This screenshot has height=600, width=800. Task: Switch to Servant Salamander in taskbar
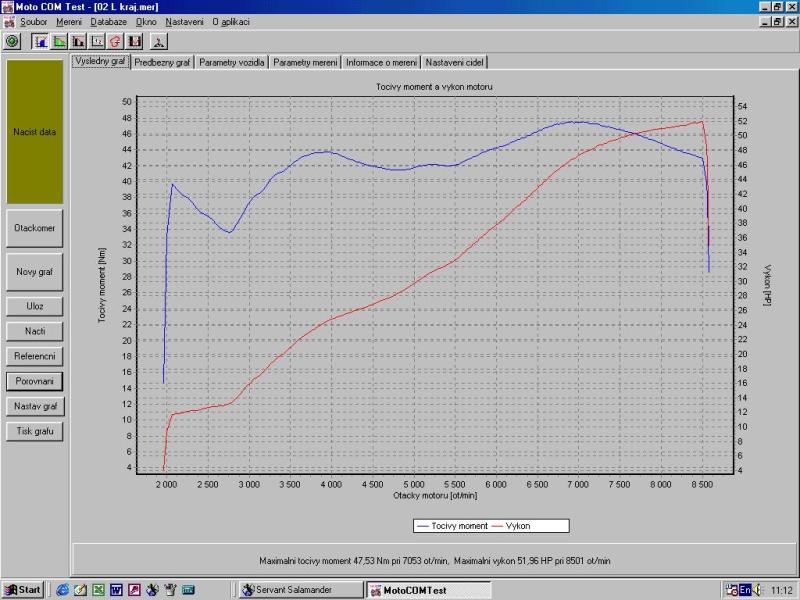pyautogui.click(x=299, y=590)
